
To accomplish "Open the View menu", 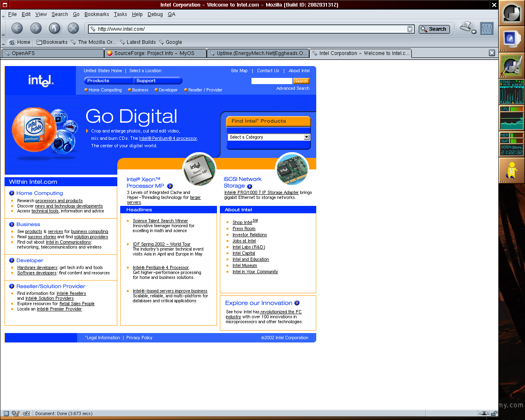I will (x=41, y=14).
